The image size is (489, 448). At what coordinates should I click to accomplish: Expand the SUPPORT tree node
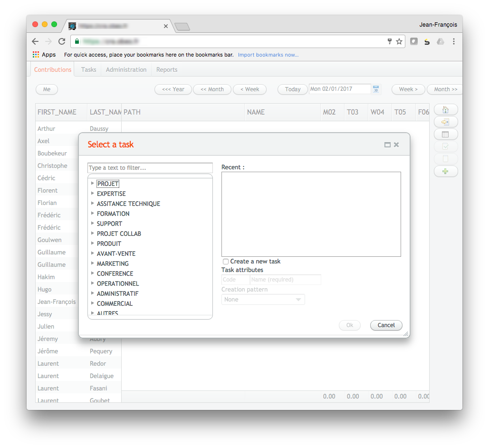point(92,223)
